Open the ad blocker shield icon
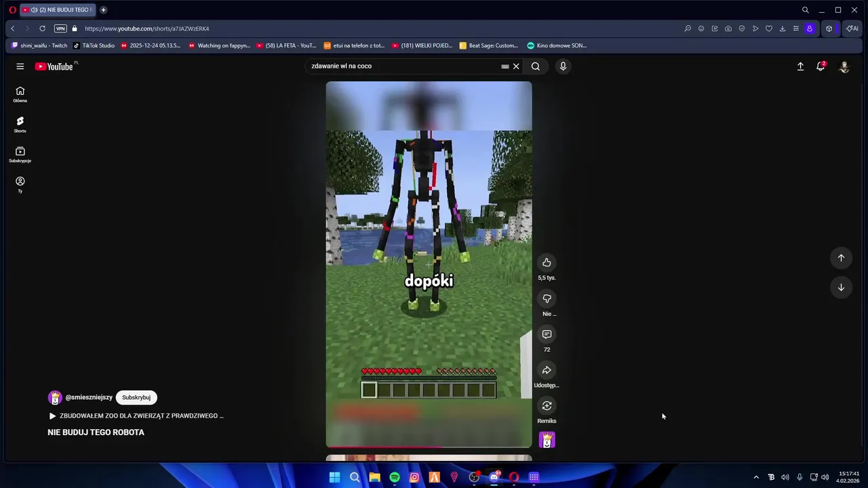 click(x=742, y=28)
